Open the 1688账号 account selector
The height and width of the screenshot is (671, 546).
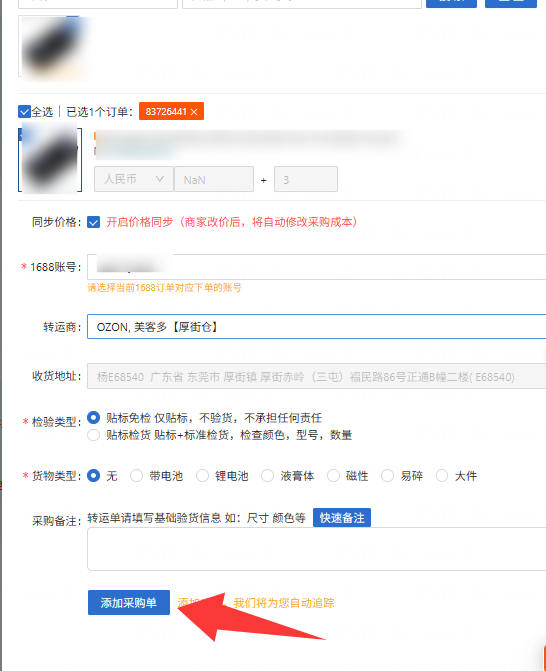tap(317, 267)
